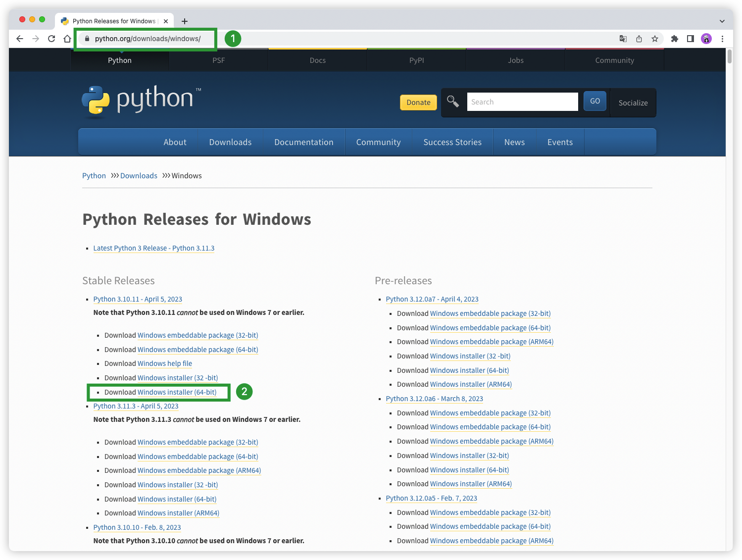
Task: Download 3.11.3 Windows embeddable package (ARM64)
Action: [x=199, y=470]
